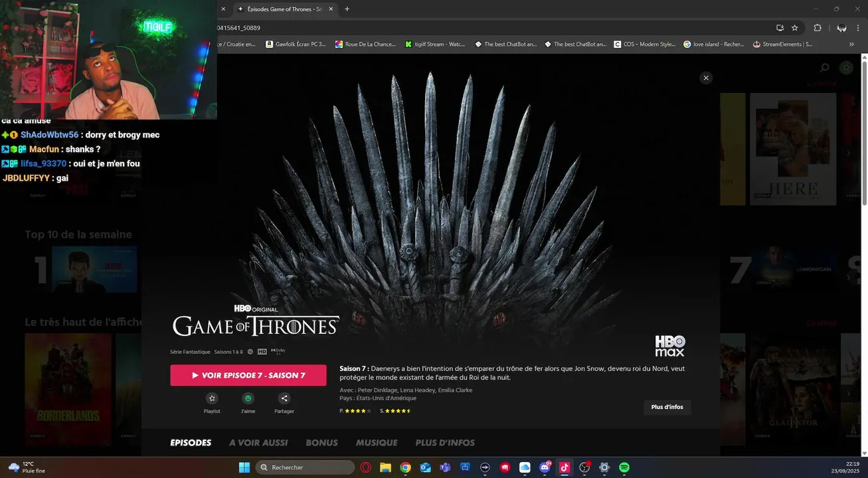This screenshot has height=478, width=868.
Task: Advance the top carousel with right chevron
Action: (x=848, y=153)
